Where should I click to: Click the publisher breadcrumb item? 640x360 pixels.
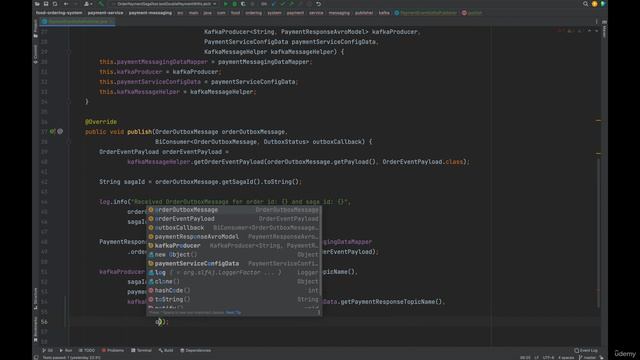point(364,13)
